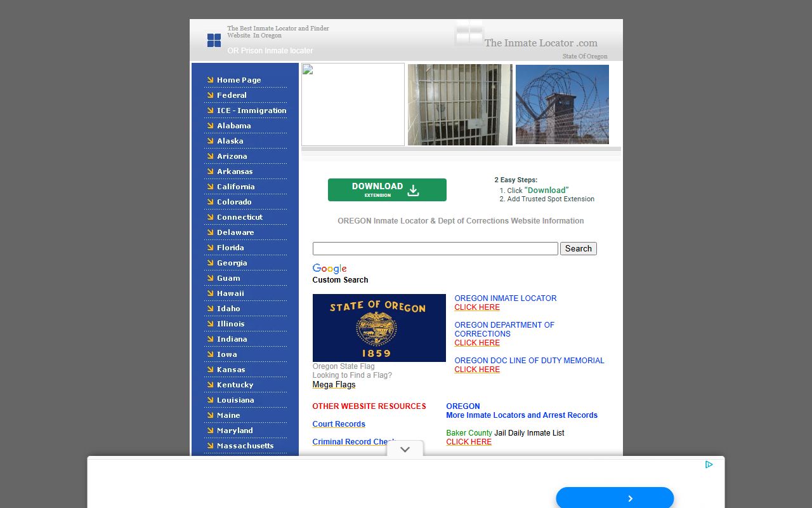
Task: Open the California state link
Action: pyautogui.click(x=235, y=187)
